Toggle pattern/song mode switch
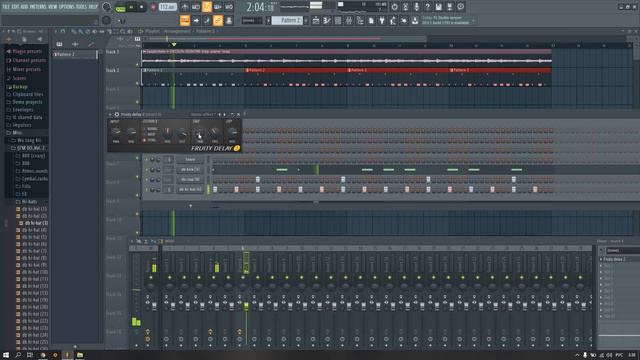This screenshot has width=640, height=360. (121, 7)
